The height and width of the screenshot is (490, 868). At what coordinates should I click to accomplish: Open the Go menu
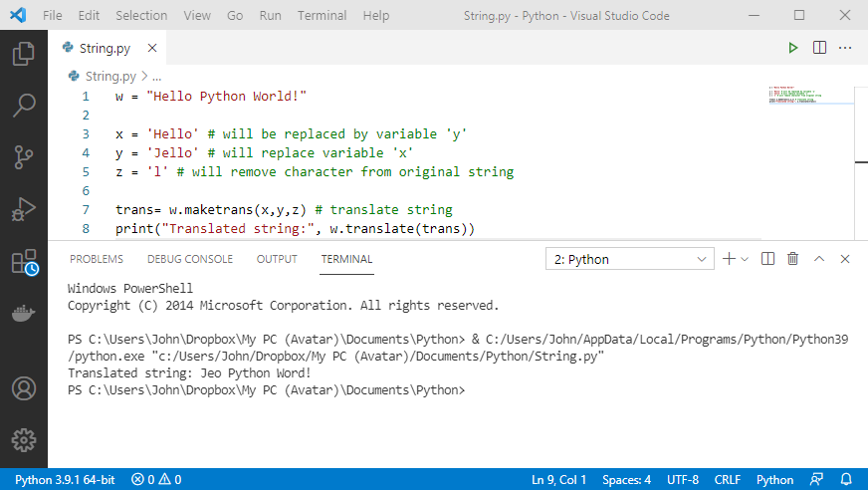click(235, 16)
